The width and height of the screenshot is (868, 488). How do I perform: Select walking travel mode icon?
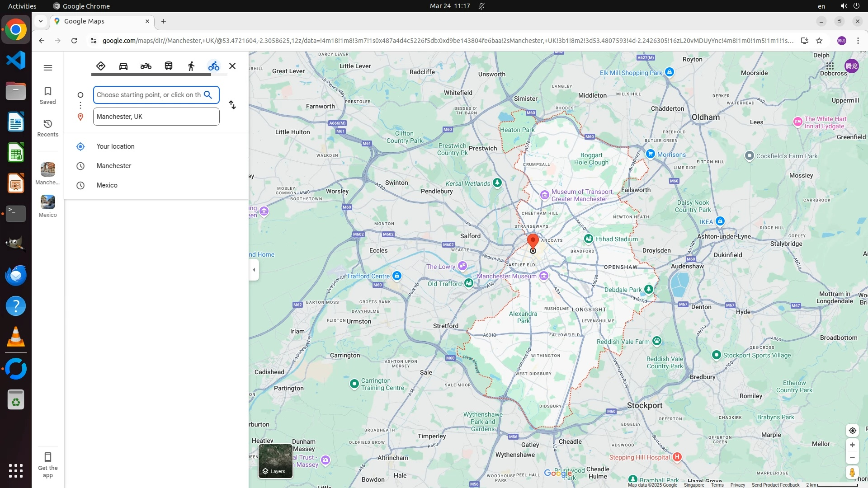(191, 66)
